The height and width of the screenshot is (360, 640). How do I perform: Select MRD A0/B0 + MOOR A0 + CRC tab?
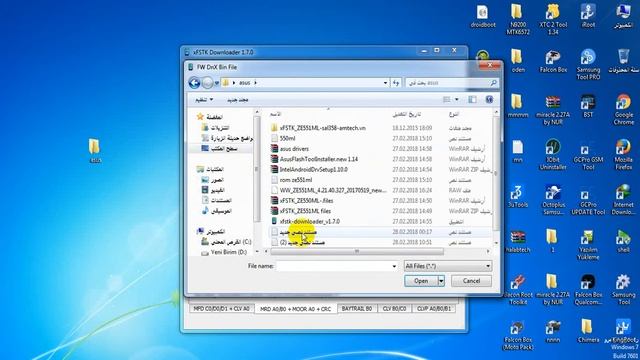coord(296,309)
